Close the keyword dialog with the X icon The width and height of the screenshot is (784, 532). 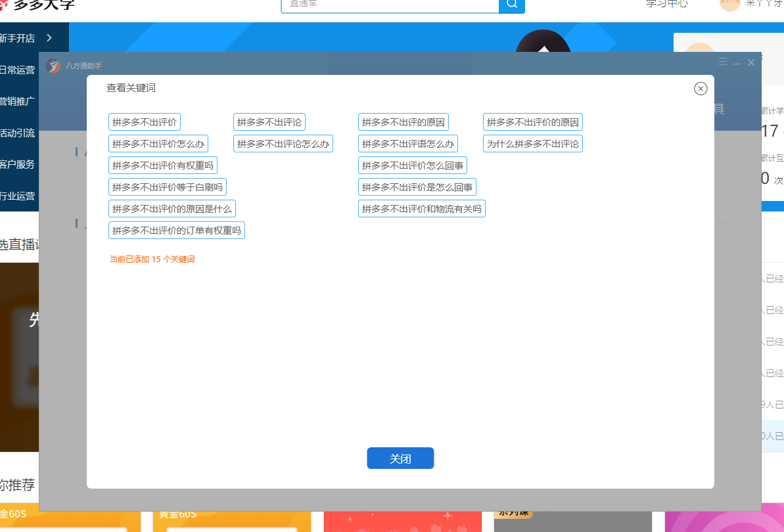click(701, 89)
